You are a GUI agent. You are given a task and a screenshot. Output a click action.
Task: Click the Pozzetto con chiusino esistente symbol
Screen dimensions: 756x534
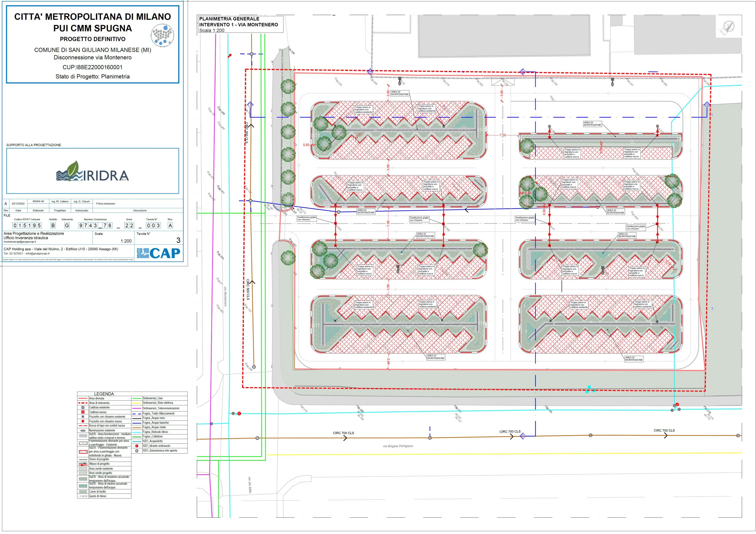83,417
